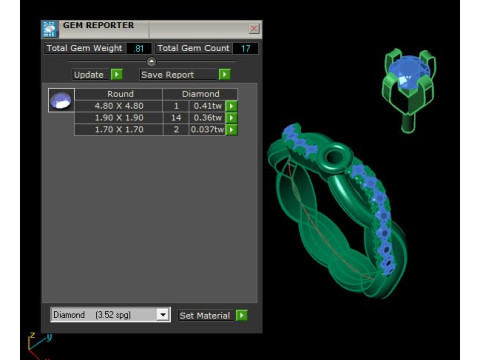Viewport: 480px width, 360px height.
Task: Select the round gem thumbnail
Action: (61, 100)
